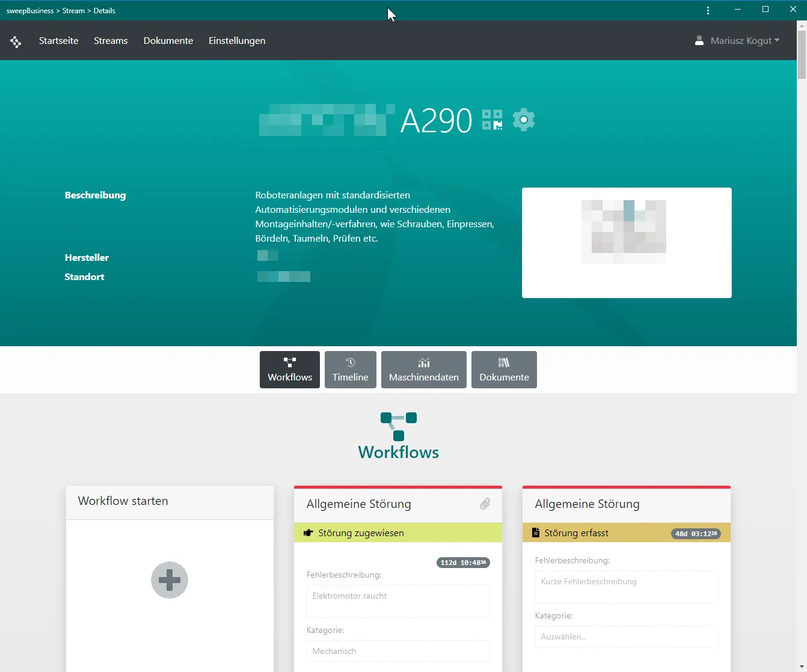This screenshot has height=672, width=807.
Task: Click the three-dot menu in the title bar
Action: click(x=708, y=10)
